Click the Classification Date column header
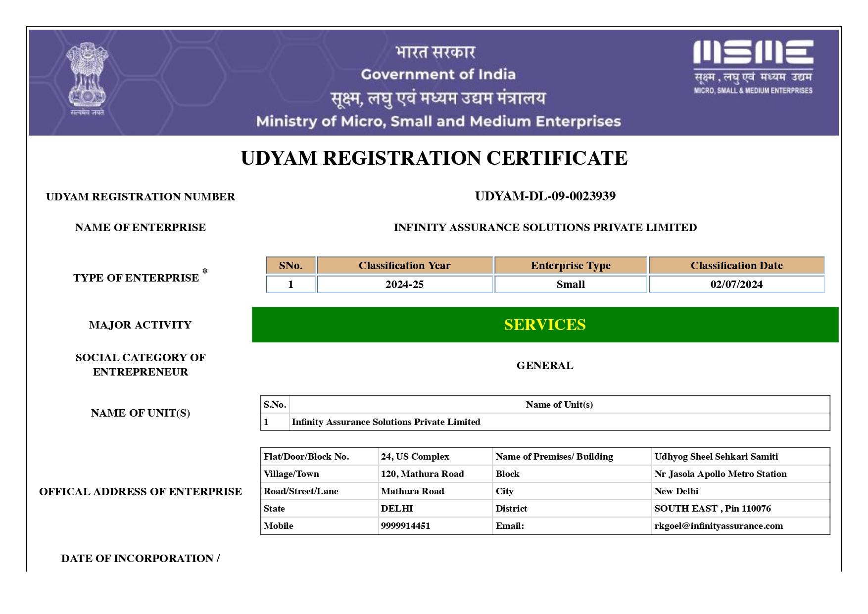 point(736,265)
